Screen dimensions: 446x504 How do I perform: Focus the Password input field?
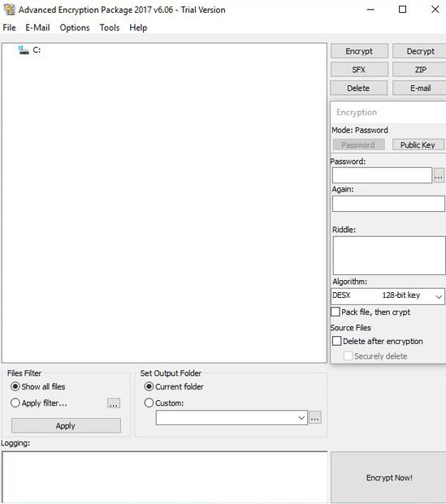(x=382, y=175)
